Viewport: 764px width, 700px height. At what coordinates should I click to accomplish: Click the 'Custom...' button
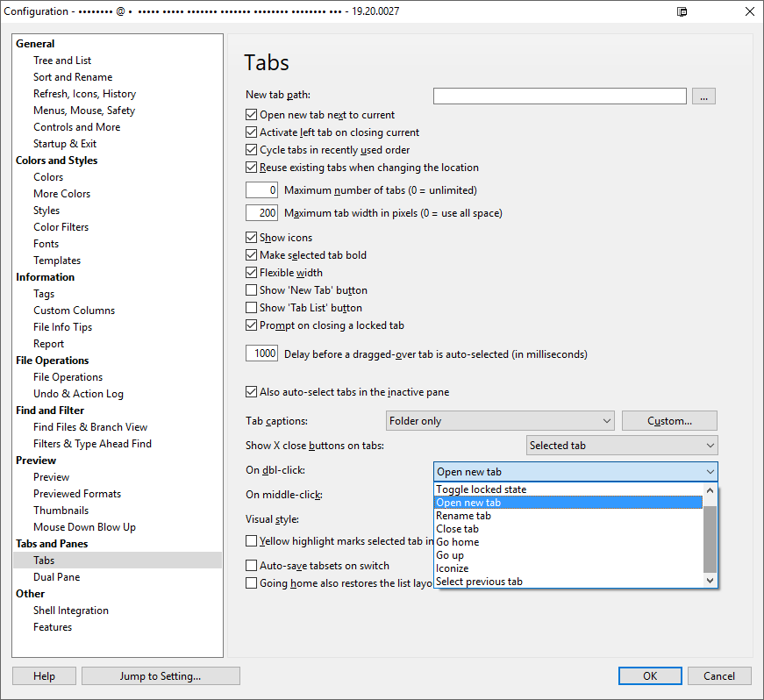pos(669,420)
